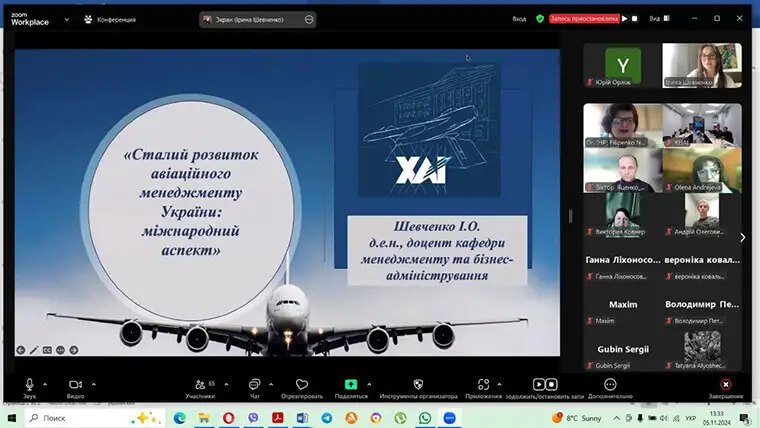Image resolution: width=760 pixels, height=428 pixels.
Task: Open the Participants (Участники) list icon
Action: pyautogui.click(x=199, y=384)
